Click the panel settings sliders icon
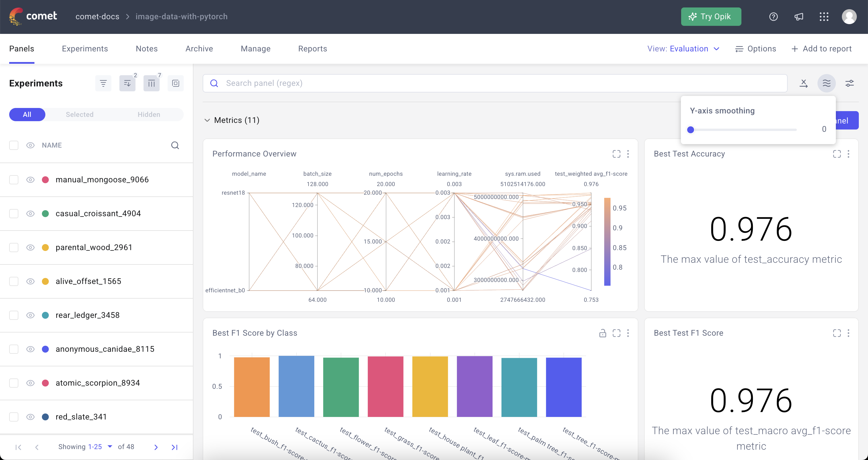This screenshot has width=868, height=460. [x=850, y=83]
